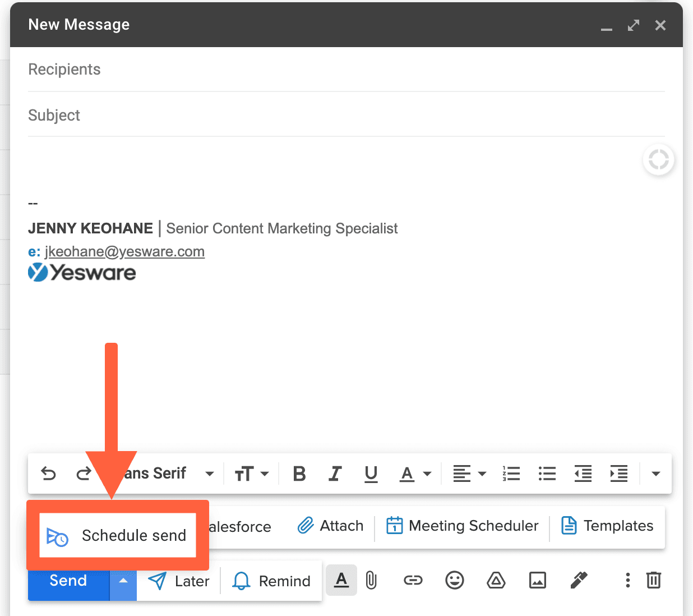Open the emoji picker
Screen dimensions: 693x616
[455, 581]
